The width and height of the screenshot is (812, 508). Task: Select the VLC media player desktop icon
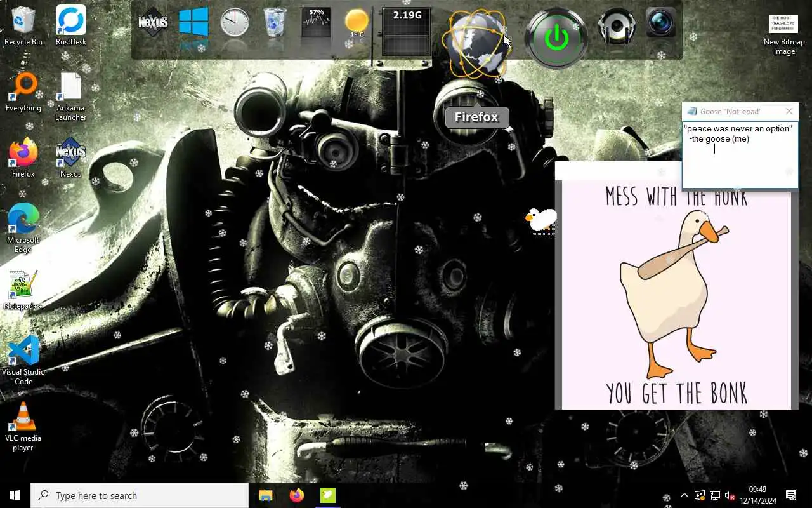click(23, 427)
